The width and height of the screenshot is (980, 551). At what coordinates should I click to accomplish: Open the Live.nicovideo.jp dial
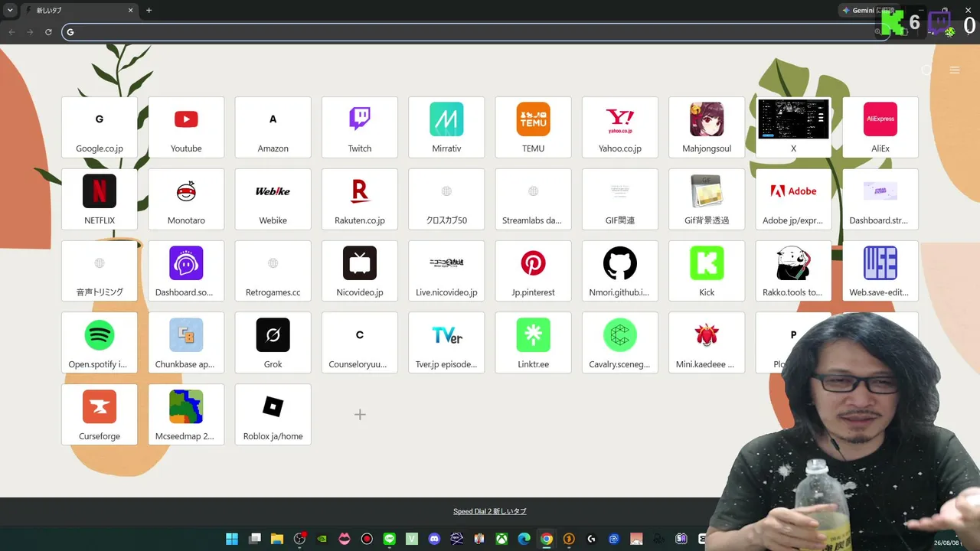[x=446, y=271]
